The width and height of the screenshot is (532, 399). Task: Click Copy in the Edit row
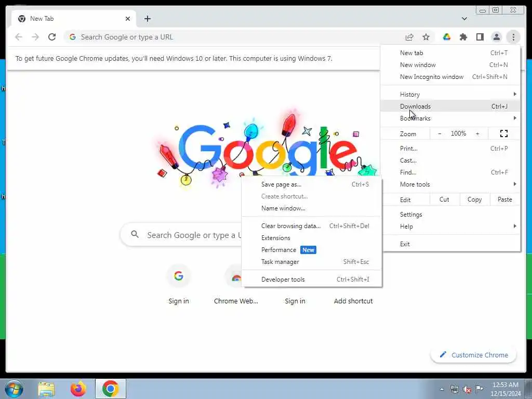(x=474, y=199)
